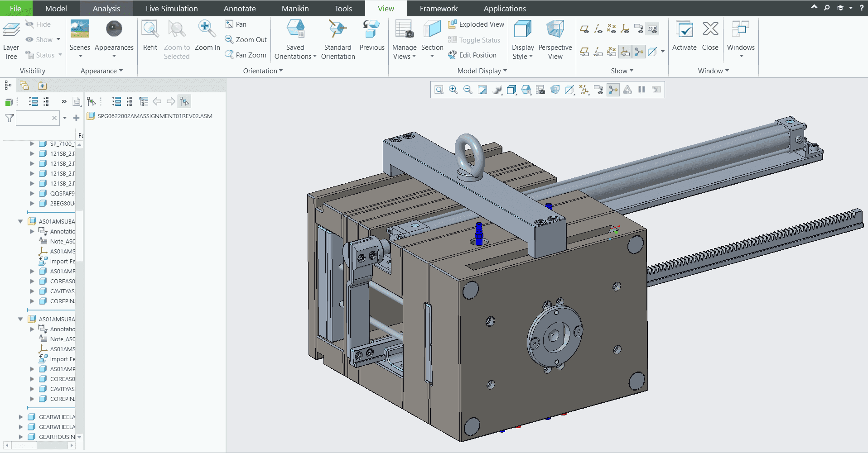This screenshot has height=453, width=868.
Task: Click the Refit icon in graphics toolbar
Action: 439,90
